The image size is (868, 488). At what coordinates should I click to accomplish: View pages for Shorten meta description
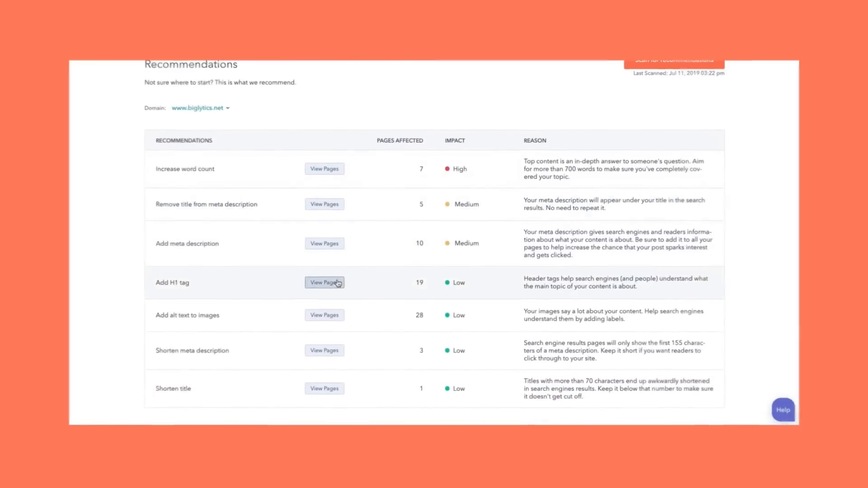(x=324, y=351)
